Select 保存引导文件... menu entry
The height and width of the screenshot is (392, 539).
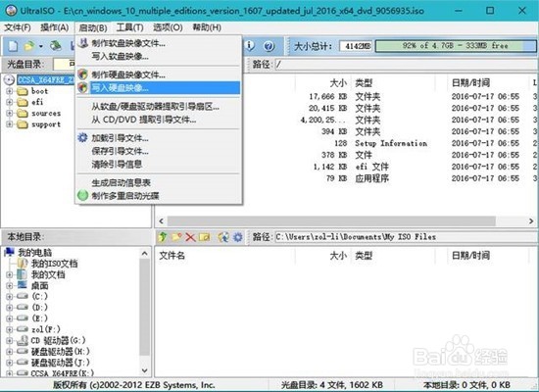pyautogui.click(x=159, y=151)
